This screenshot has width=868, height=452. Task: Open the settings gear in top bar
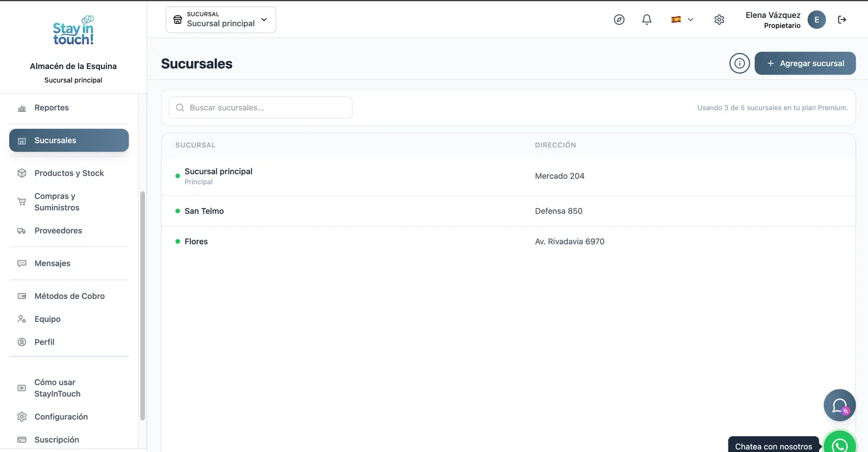719,20
